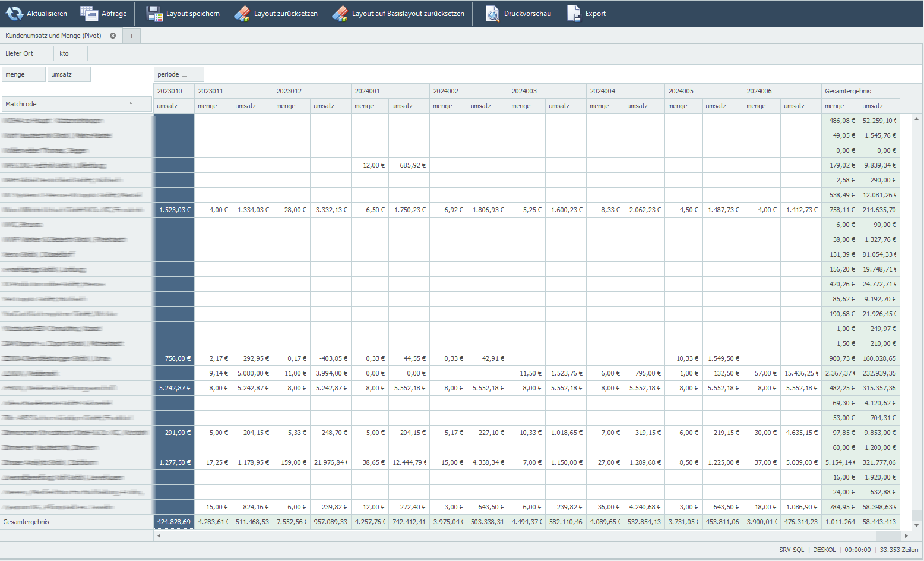Select the highlighted total cell 424.828,69
This screenshot has width=924, height=561.
point(174,522)
